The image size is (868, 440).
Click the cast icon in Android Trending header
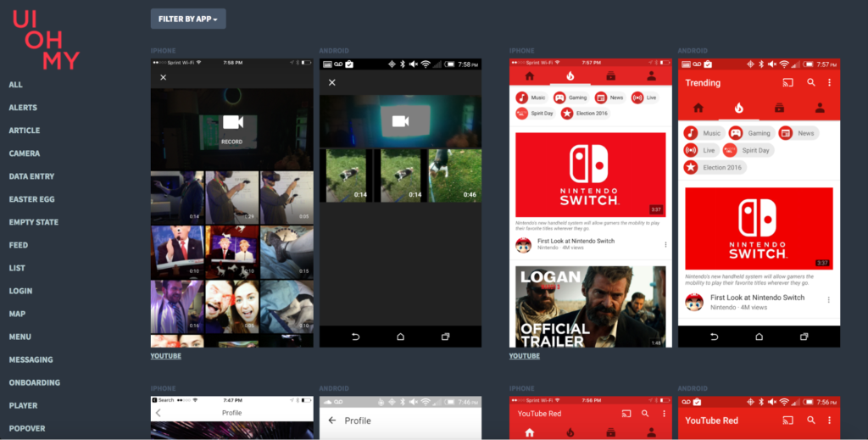pos(787,82)
